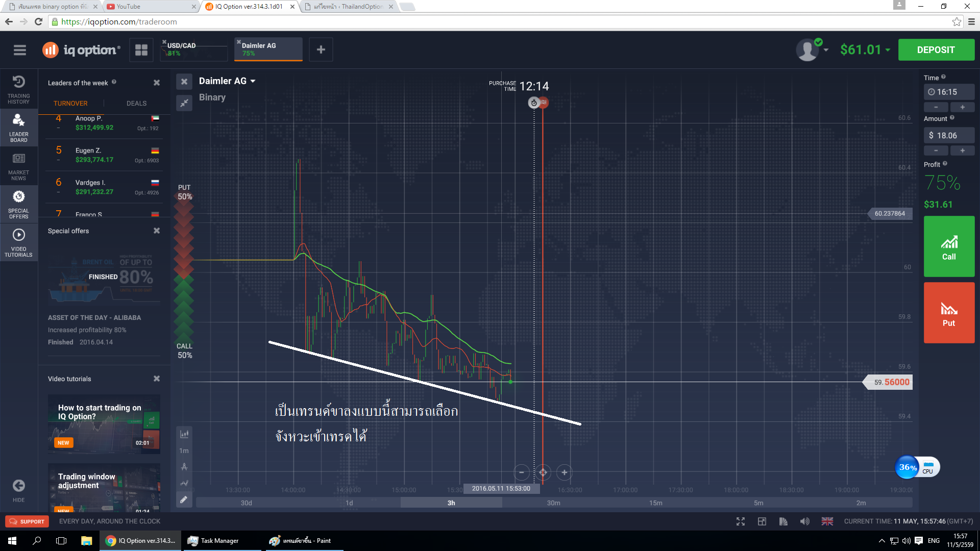Open the multi-chart grid layout icon

(x=141, y=50)
